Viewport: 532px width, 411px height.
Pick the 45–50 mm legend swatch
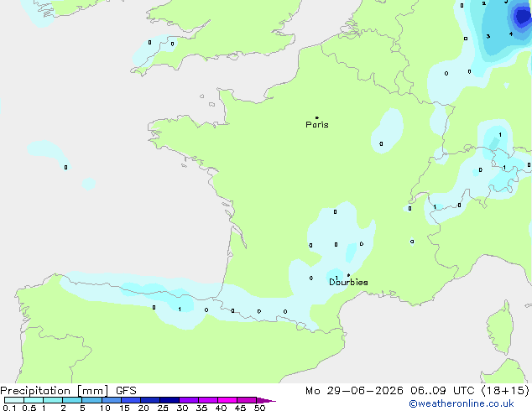[247, 400]
